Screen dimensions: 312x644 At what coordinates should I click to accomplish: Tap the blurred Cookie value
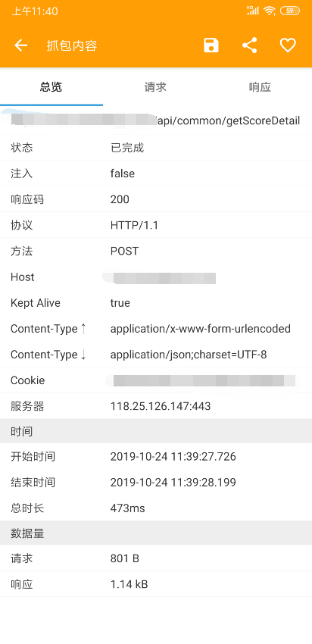204,380
